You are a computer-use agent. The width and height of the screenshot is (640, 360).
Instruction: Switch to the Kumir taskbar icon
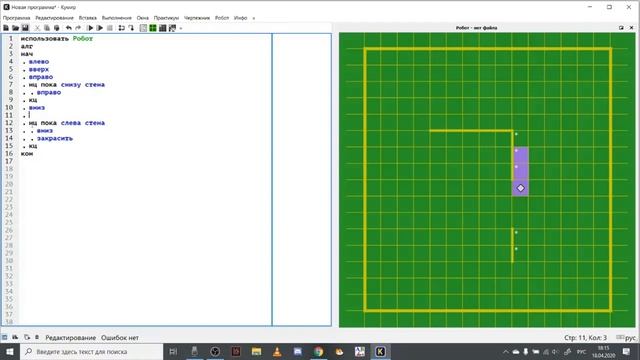[380, 351]
